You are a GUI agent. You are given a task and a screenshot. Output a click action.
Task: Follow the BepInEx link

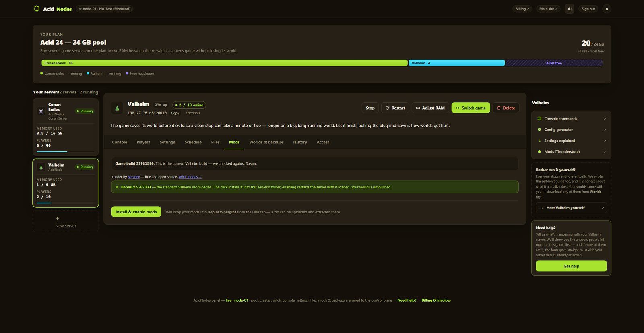(x=134, y=177)
